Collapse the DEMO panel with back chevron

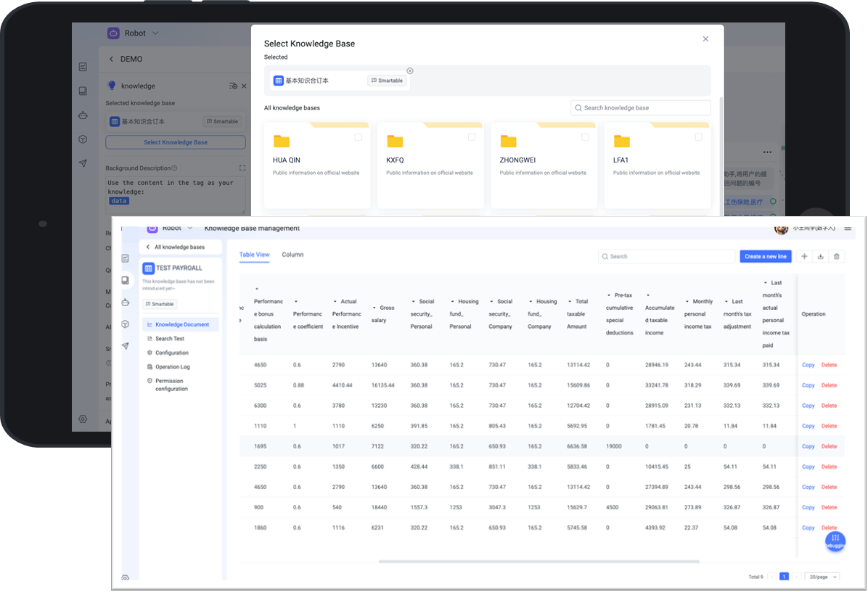click(111, 59)
